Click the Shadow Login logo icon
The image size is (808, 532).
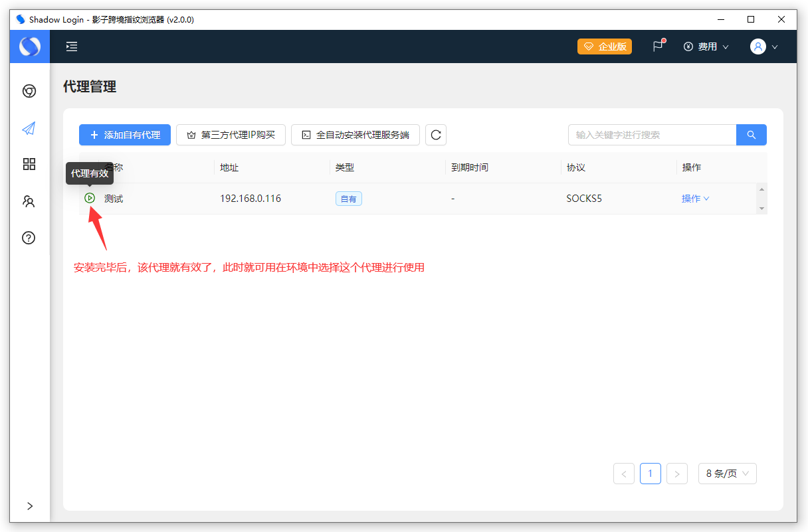(x=29, y=46)
